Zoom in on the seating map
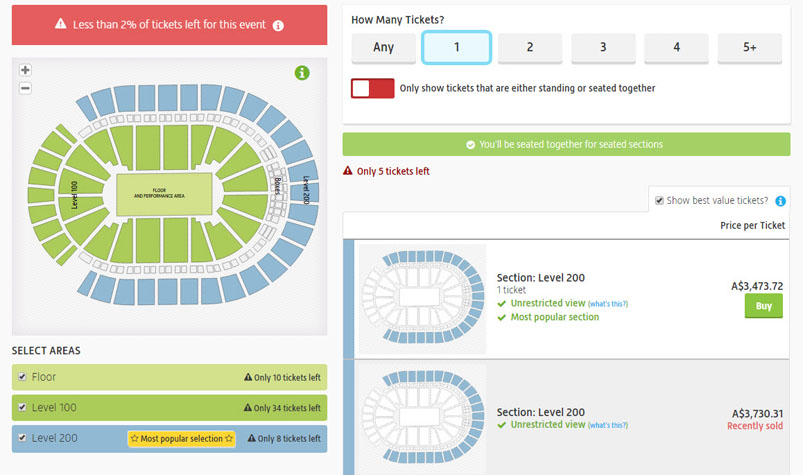Image resolution: width=803 pixels, height=475 pixels. click(x=25, y=70)
